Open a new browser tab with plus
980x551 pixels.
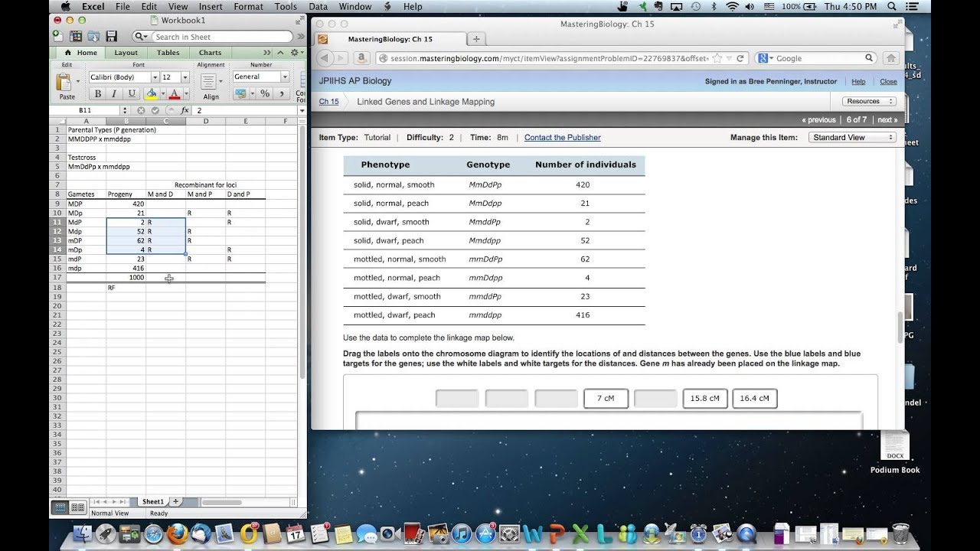click(476, 39)
